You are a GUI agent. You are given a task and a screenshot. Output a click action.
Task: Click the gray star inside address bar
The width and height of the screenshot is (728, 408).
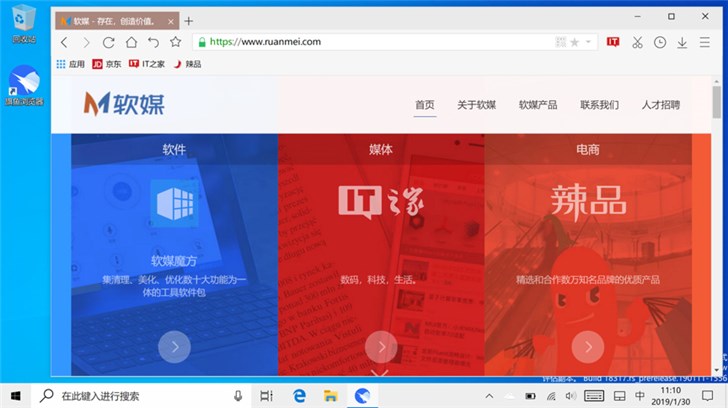coord(575,42)
